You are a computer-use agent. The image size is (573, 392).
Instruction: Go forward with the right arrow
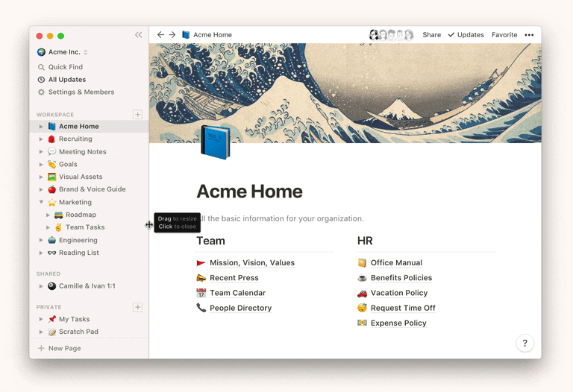(172, 35)
